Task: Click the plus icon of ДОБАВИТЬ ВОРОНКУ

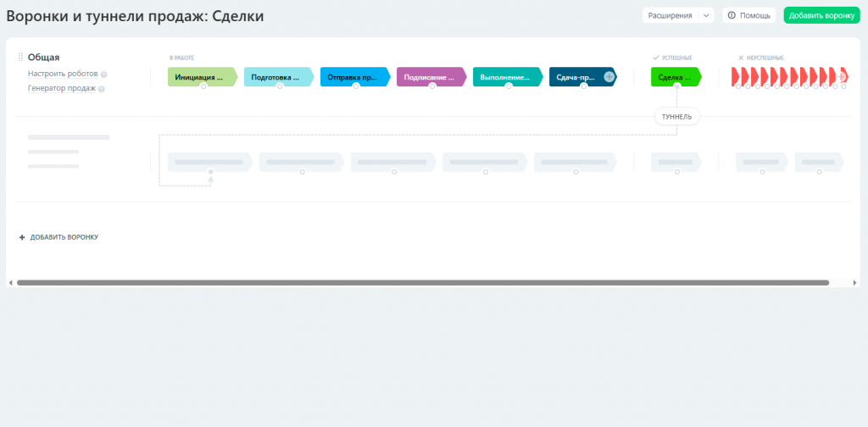Action: [x=22, y=237]
